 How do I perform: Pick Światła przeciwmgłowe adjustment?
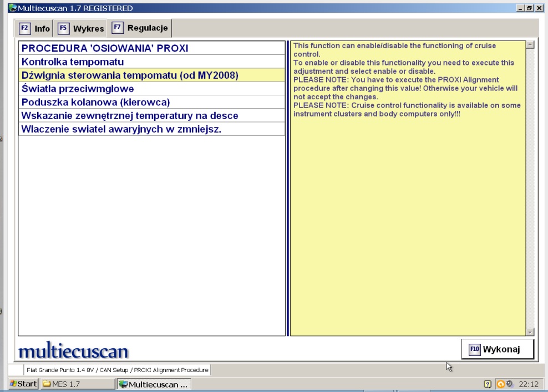(78, 89)
